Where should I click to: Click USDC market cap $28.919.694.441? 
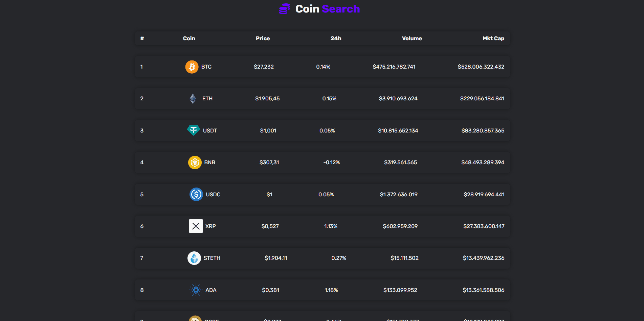[x=484, y=195]
